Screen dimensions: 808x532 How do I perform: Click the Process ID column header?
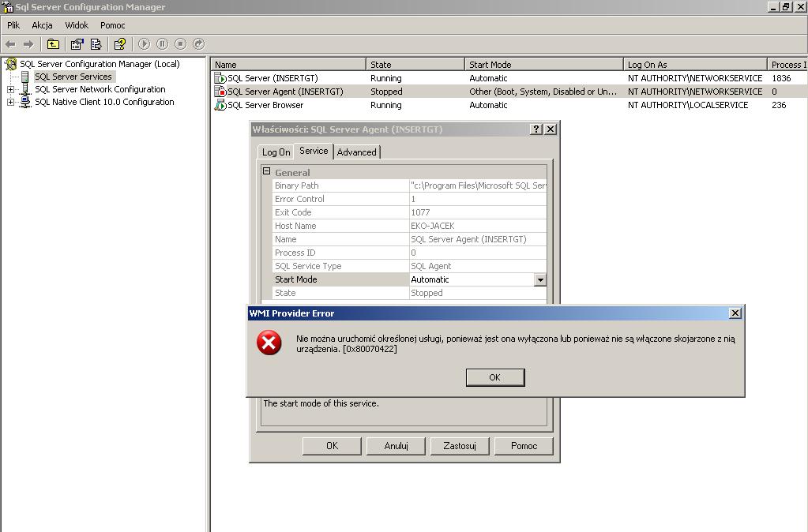tap(787, 65)
